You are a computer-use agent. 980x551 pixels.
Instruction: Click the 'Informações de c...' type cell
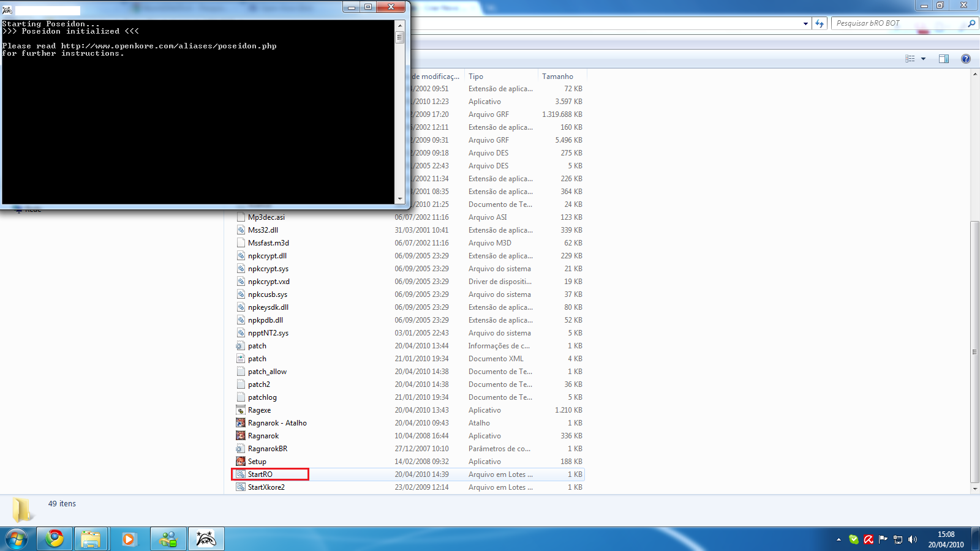[x=499, y=346]
